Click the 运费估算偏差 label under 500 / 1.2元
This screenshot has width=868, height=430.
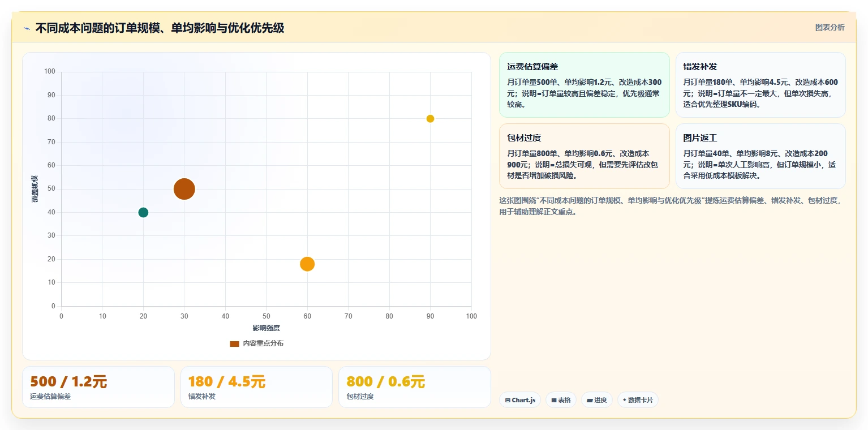click(x=50, y=396)
